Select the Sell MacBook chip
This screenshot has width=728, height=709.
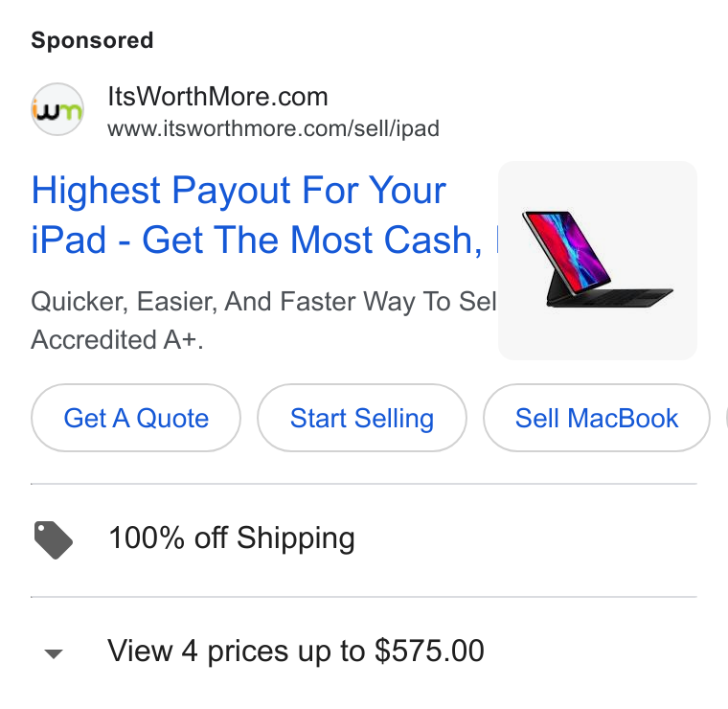[x=597, y=418]
